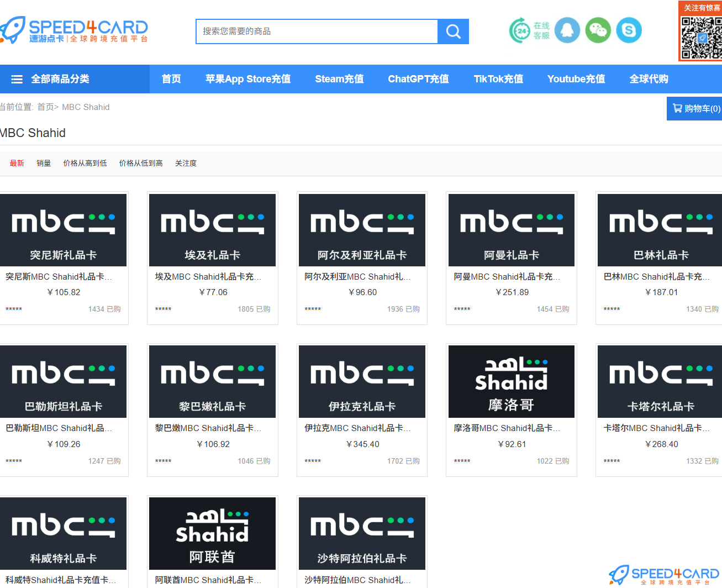Click the Speed4Card logo

74,30
